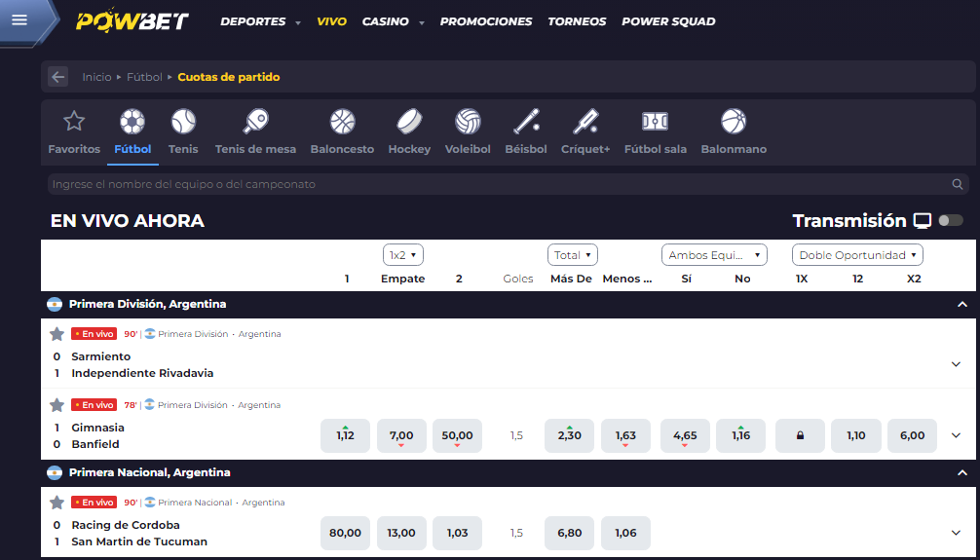Expand the Racing de Cordoba match markets
980x560 pixels.
(x=956, y=533)
